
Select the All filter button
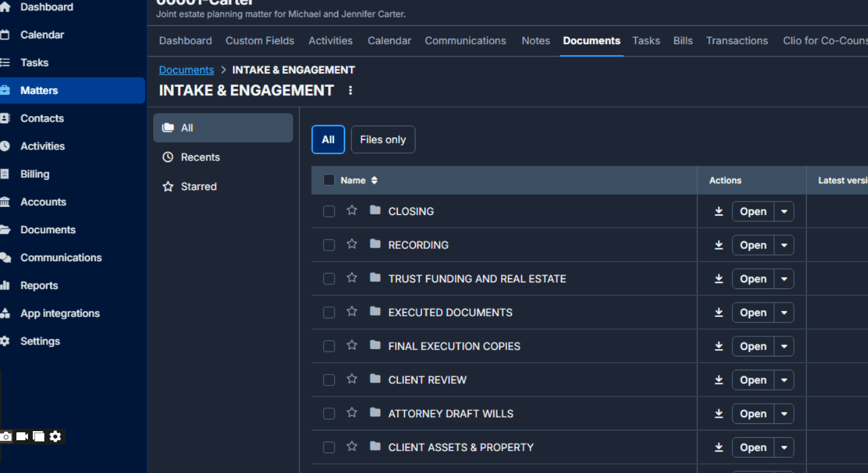(328, 140)
